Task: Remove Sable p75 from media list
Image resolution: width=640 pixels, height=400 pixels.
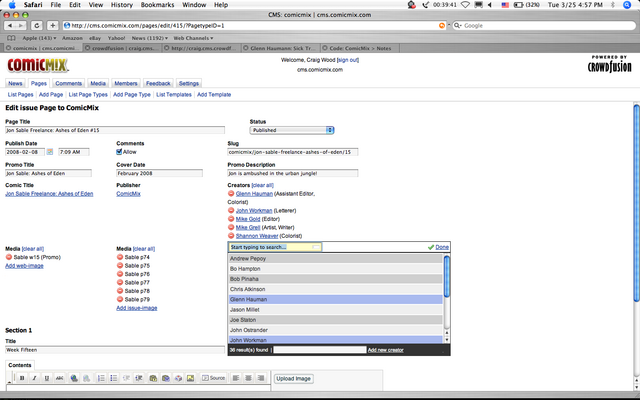Action: click(x=120, y=265)
